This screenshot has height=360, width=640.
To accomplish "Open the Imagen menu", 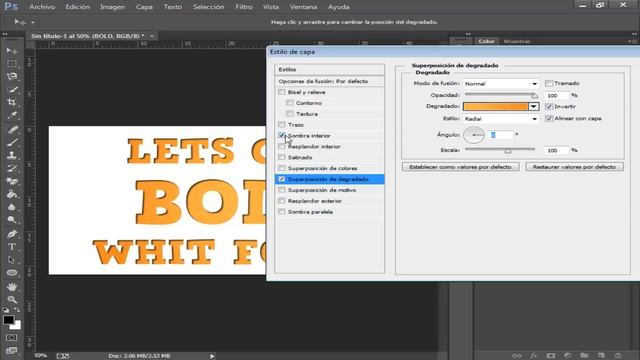I will pos(113,7).
